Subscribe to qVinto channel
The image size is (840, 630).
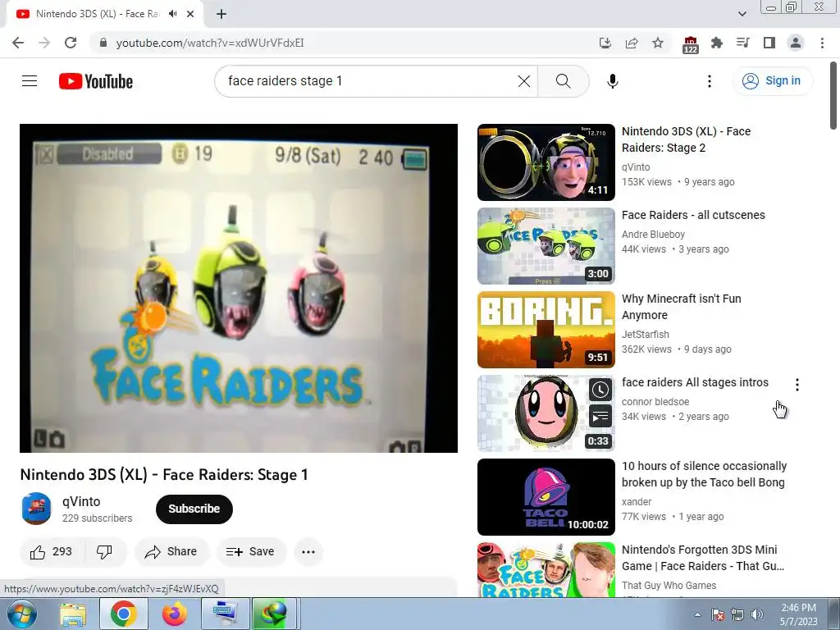(x=194, y=509)
